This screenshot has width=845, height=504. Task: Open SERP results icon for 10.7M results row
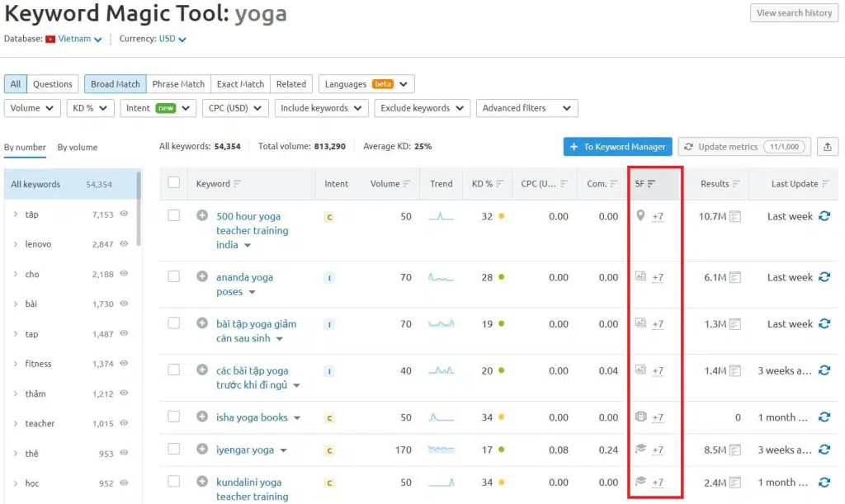735,216
